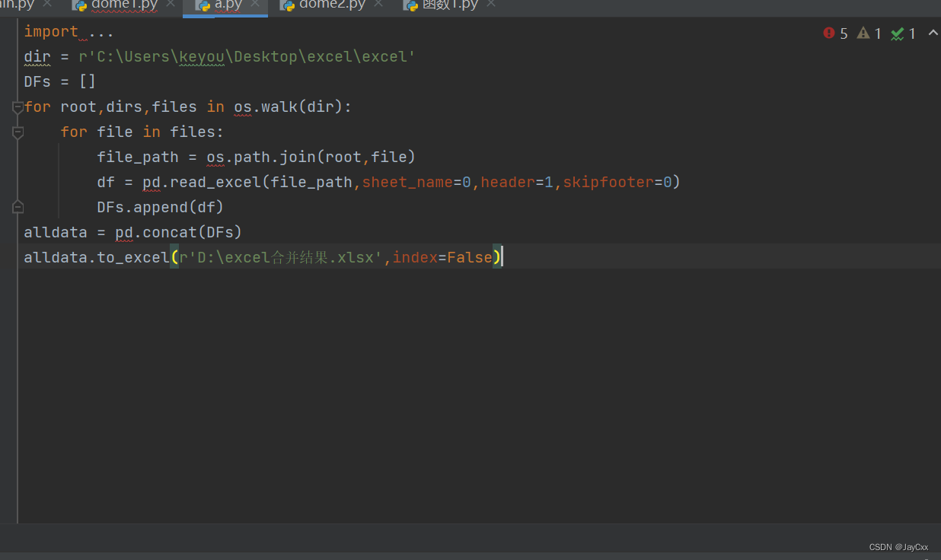Click the green checkmark inspection status icon

tap(896, 33)
